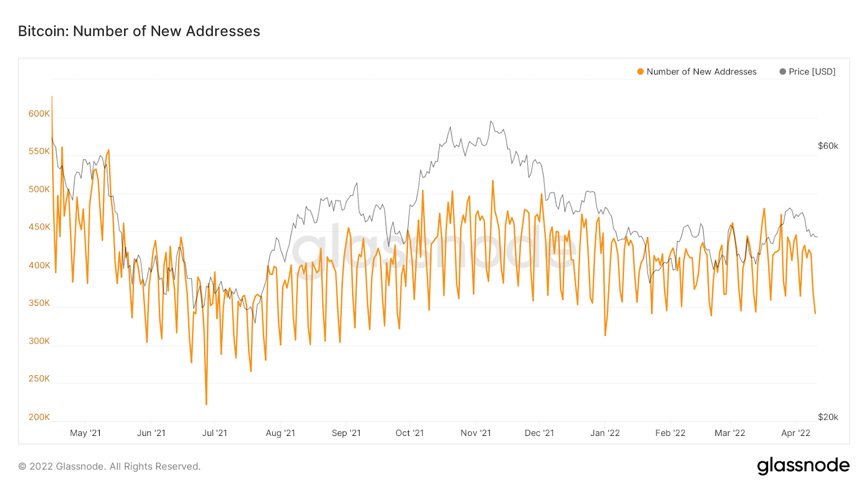Click the Mar '22 x-axis label

[x=730, y=433]
